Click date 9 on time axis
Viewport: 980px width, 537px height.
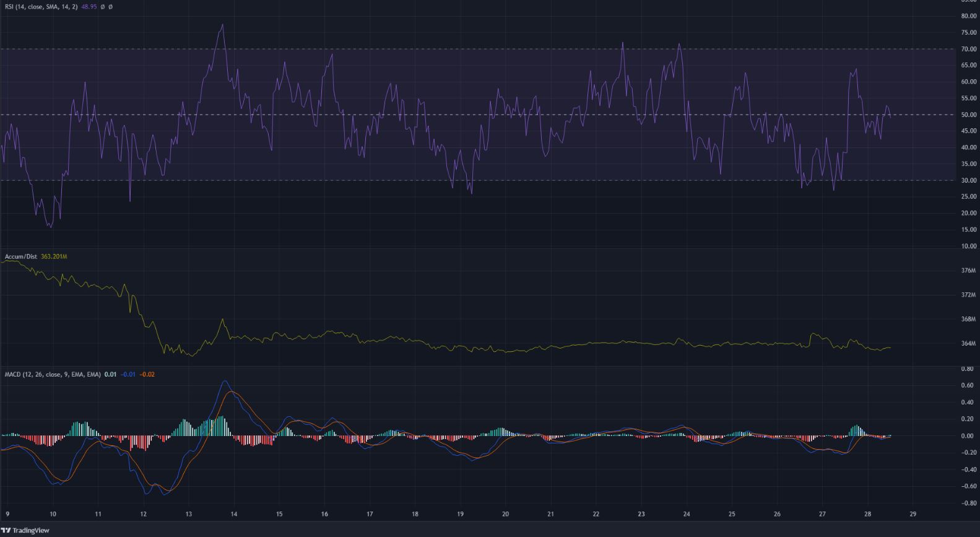pos(7,514)
